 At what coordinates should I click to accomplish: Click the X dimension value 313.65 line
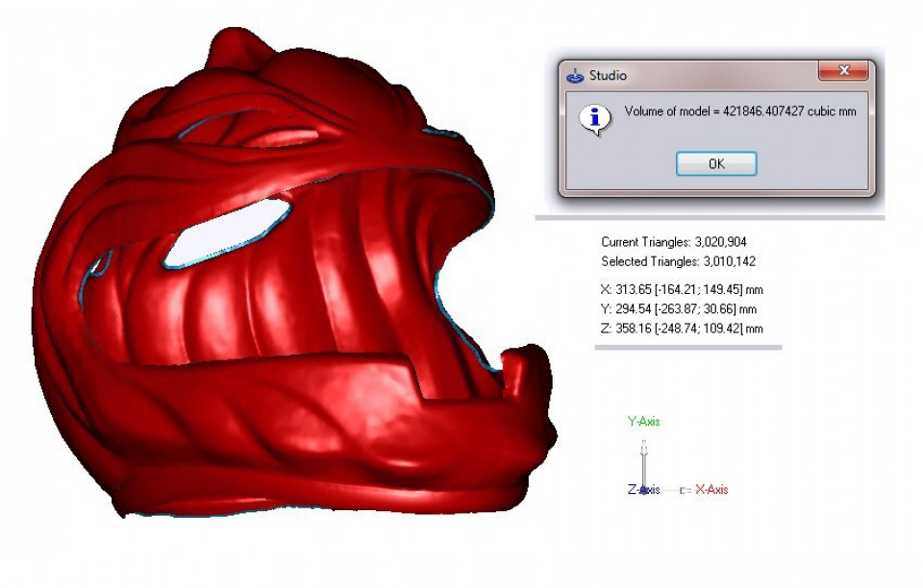[x=682, y=289]
